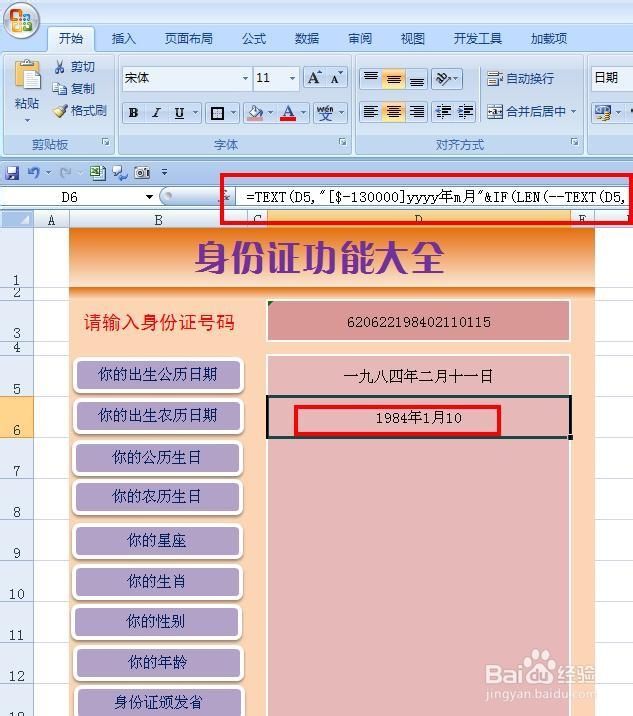Save workbook via quick access toolbar
This screenshot has width=633, height=716.
(12, 173)
